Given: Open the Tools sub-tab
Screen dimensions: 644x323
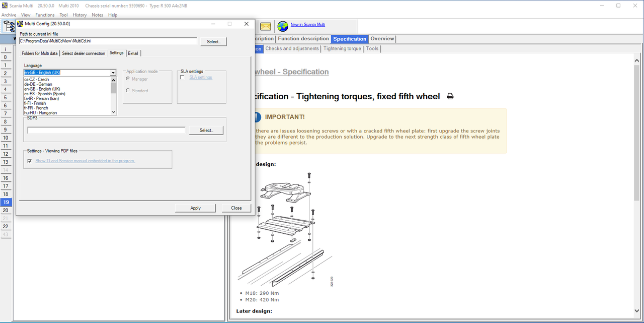Looking at the screenshot, I should pos(372,49).
